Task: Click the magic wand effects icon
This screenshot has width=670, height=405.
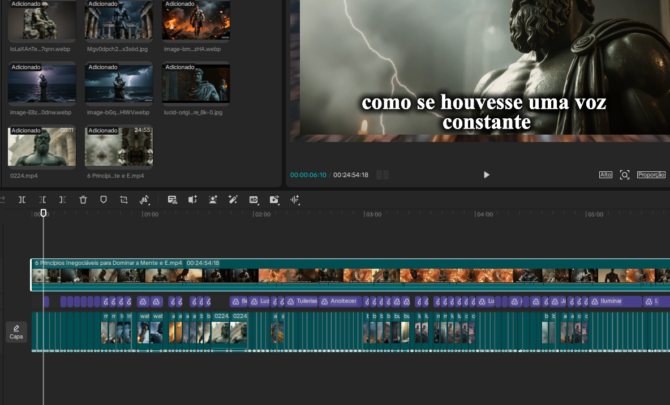Action: pyautogui.click(x=232, y=200)
